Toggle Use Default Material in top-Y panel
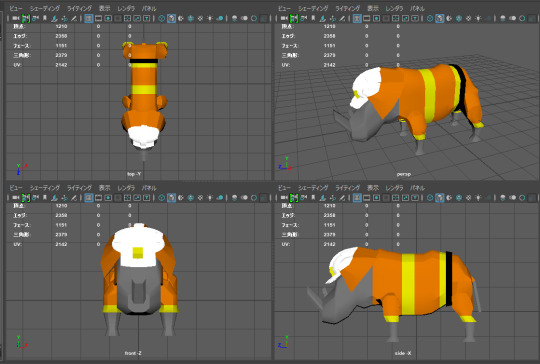 (x=181, y=18)
